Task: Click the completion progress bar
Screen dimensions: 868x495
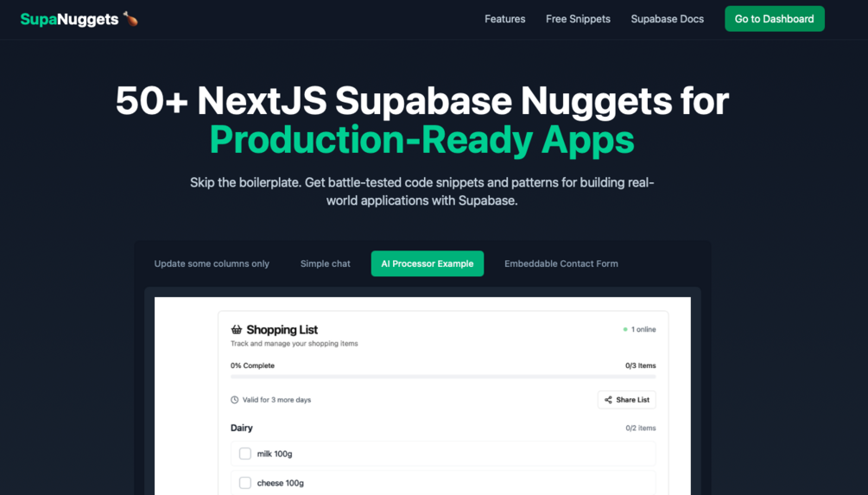Action: [x=443, y=377]
